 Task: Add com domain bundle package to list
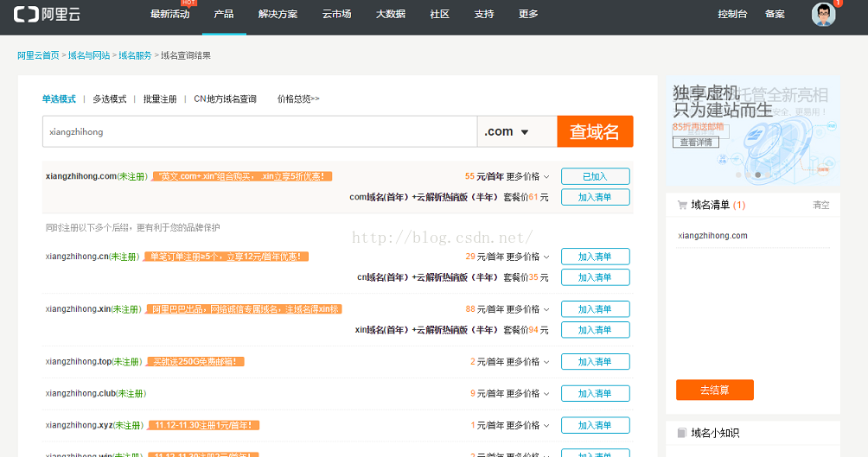pos(595,197)
